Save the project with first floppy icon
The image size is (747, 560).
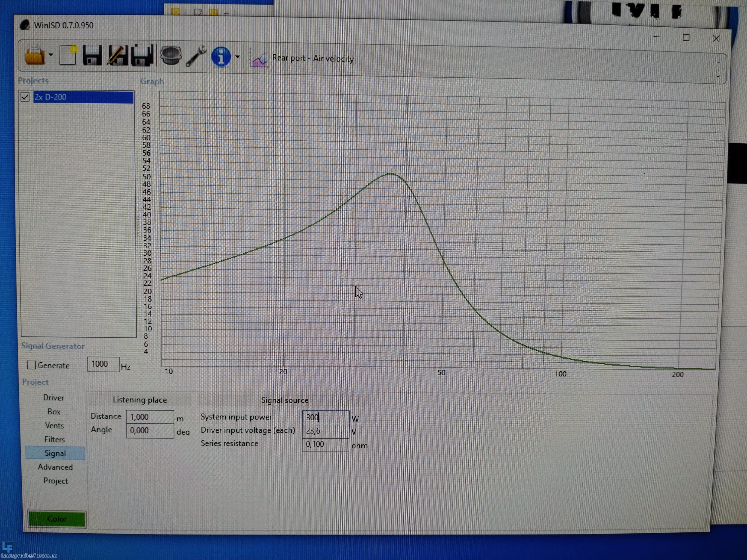[92, 55]
